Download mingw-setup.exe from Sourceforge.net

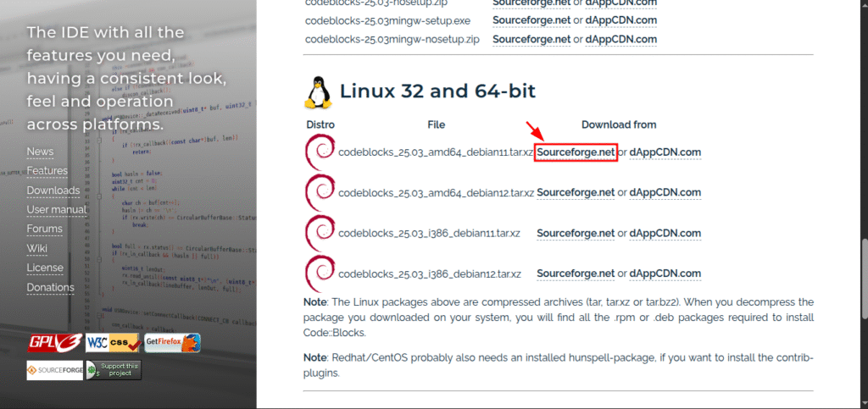click(x=531, y=19)
